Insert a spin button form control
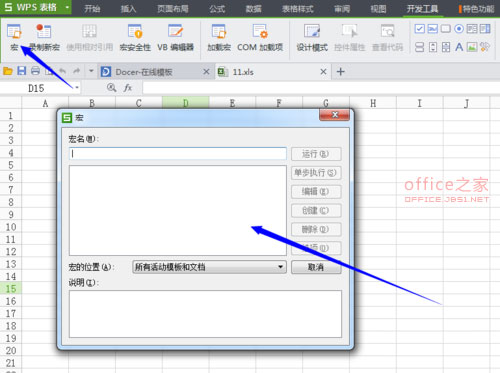The height and width of the screenshot is (373, 500). click(433, 47)
